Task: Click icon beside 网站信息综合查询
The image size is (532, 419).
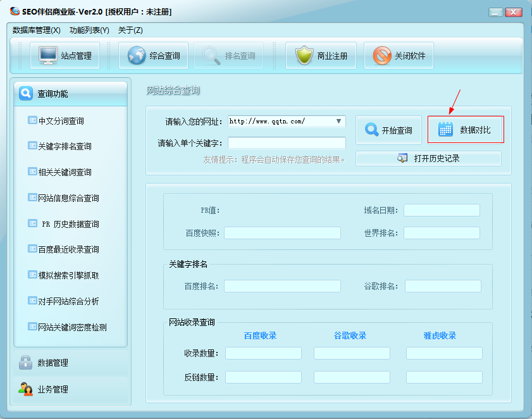Action: (32, 197)
